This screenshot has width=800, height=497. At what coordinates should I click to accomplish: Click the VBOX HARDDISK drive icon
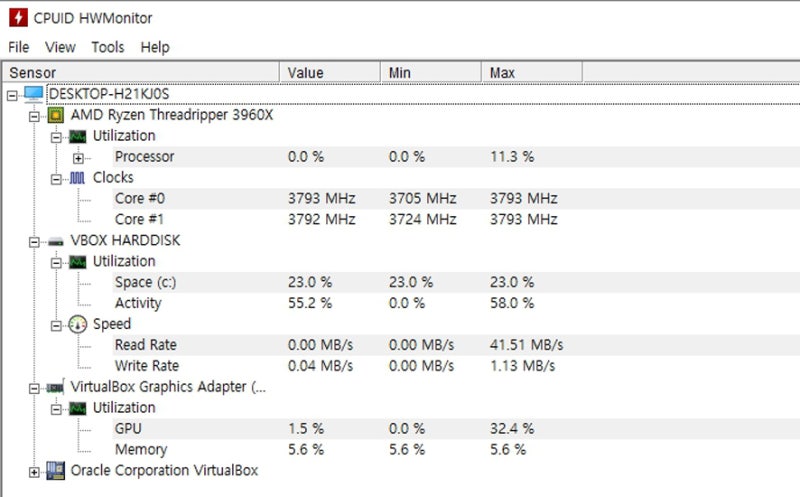[x=56, y=241]
